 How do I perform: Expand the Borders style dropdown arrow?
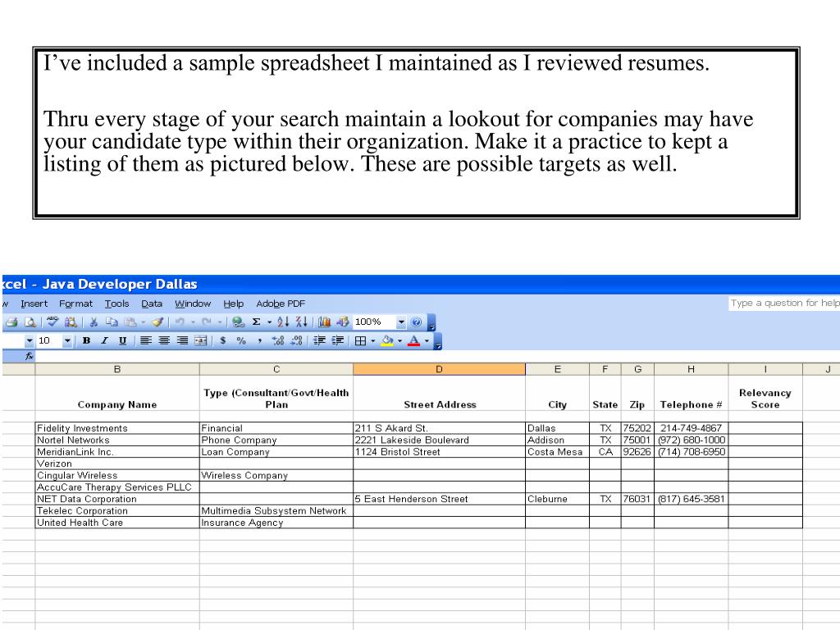[x=373, y=340]
